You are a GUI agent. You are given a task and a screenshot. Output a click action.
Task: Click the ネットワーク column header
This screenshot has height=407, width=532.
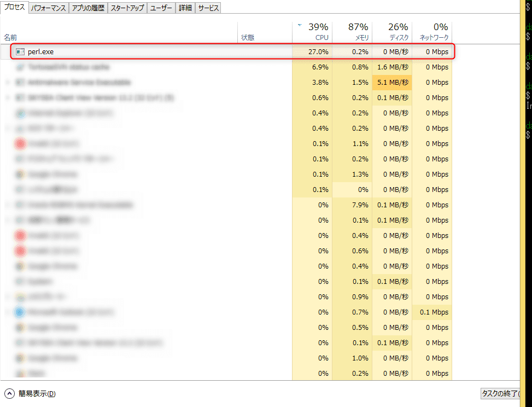point(433,32)
